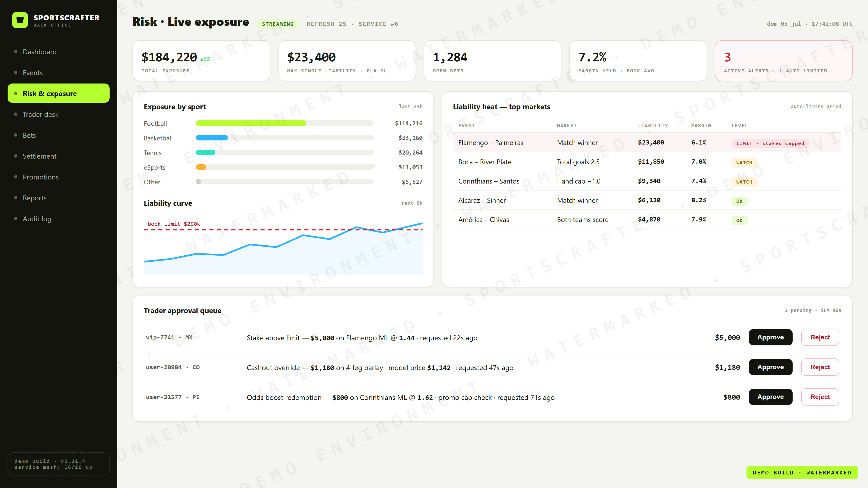Image resolution: width=868 pixels, height=488 pixels.
Task: Approve user-31577 odds boost redemption
Action: [770, 397]
